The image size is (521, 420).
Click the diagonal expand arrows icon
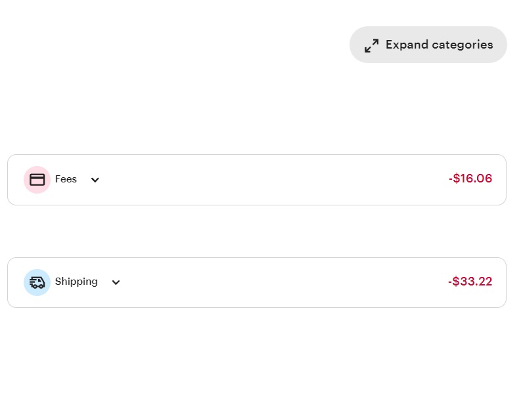pyautogui.click(x=372, y=45)
